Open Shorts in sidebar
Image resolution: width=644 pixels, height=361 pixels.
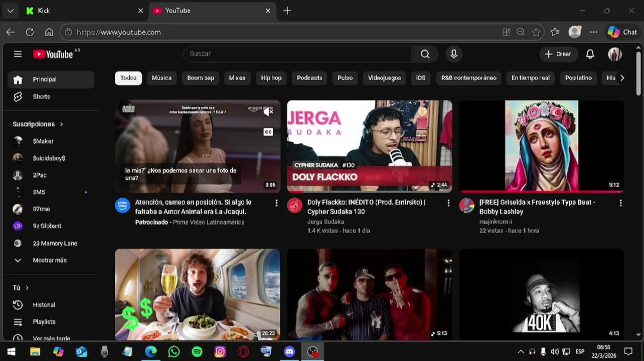coord(51,97)
